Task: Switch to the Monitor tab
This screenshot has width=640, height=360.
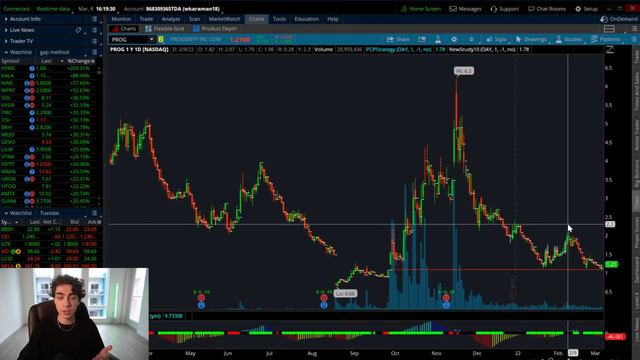Action: pyautogui.click(x=121, y=19)
